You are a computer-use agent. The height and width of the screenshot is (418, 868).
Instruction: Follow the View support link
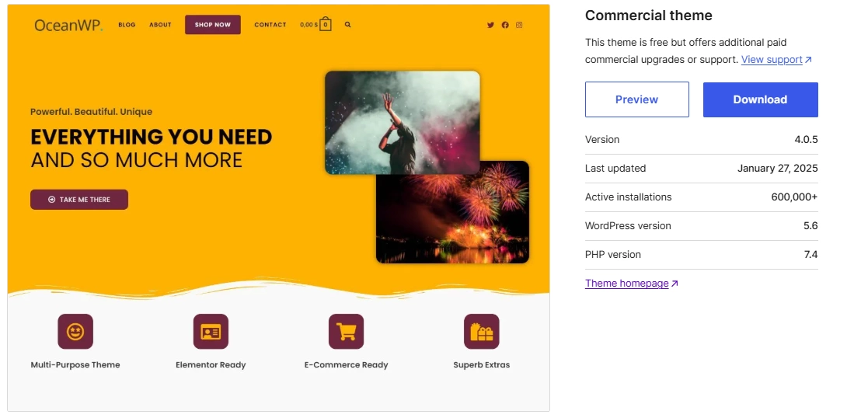pyautogui.click(x=772, y=60)
